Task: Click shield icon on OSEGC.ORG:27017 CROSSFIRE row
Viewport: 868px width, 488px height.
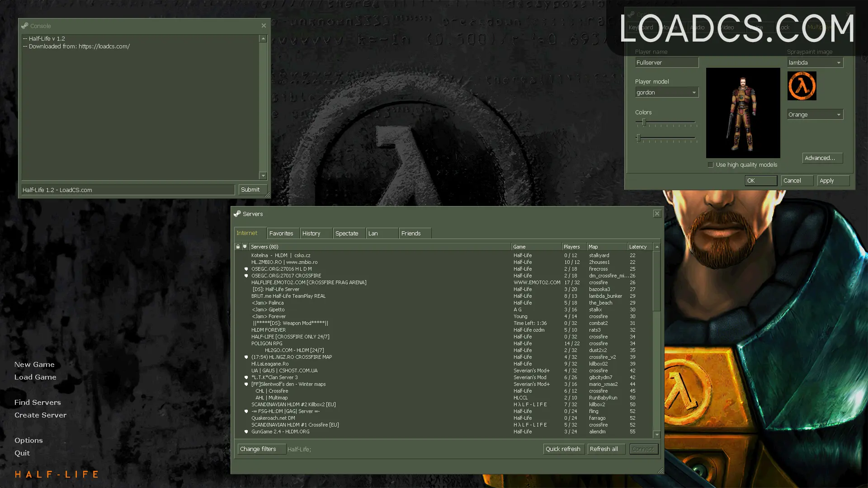Action: point(246,276)
